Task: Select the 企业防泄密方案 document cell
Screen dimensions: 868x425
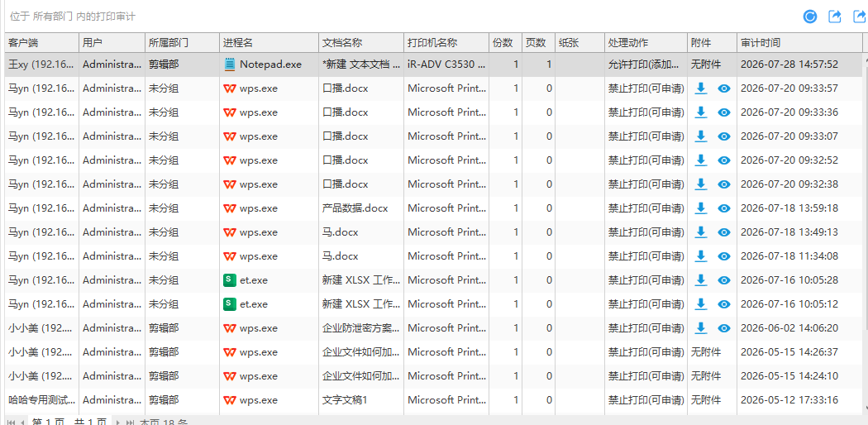Action: (x=361, y=328)
